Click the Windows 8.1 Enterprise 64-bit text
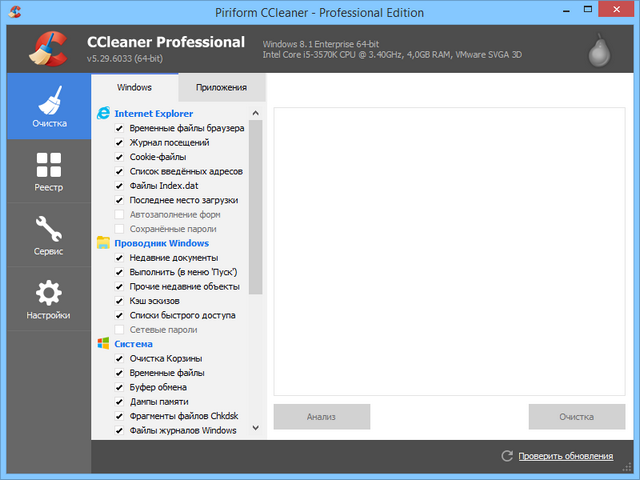Screen dimensions: 640x480 click(321, 44)
